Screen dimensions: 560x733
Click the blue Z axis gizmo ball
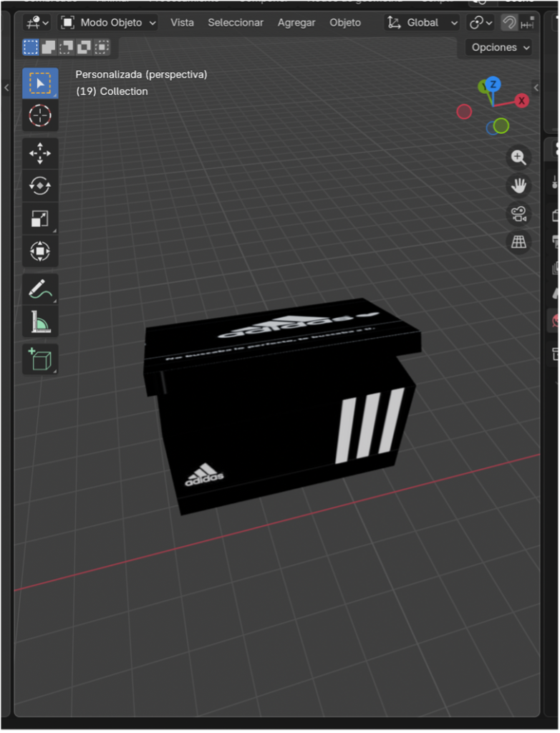click(493, 84)
